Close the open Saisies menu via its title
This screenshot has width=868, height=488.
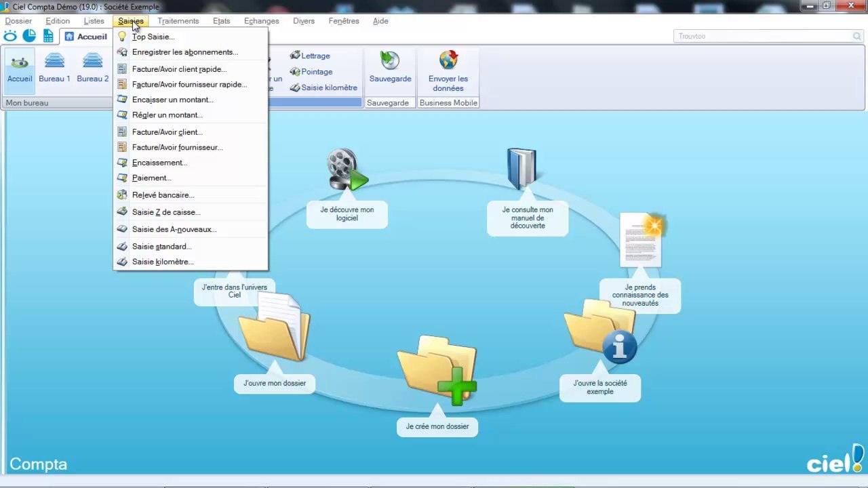pos(131,21)
